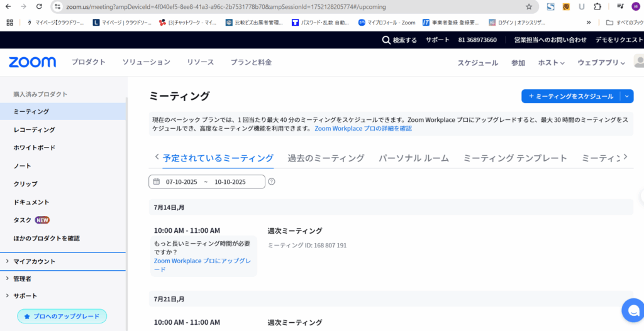Viewport: 644px width, 331px height.
Task: Click the プロへのアップグレード button
Action: click(62, 316)
